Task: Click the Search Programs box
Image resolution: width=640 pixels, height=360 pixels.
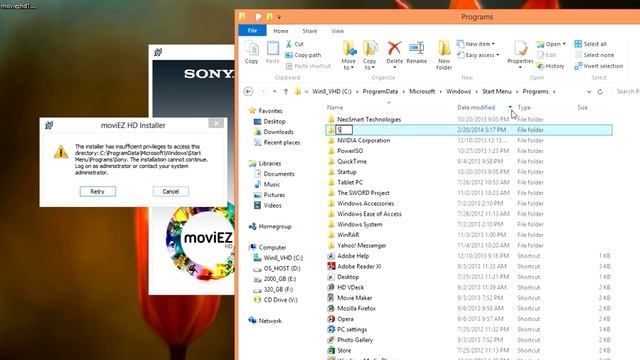Action: pyautogui.click(x=627, y=91)
